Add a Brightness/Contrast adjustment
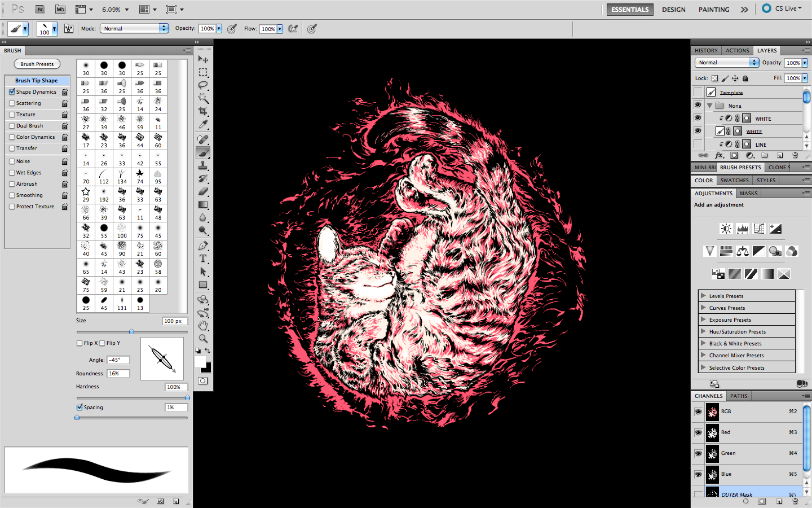 coord(726,229)
